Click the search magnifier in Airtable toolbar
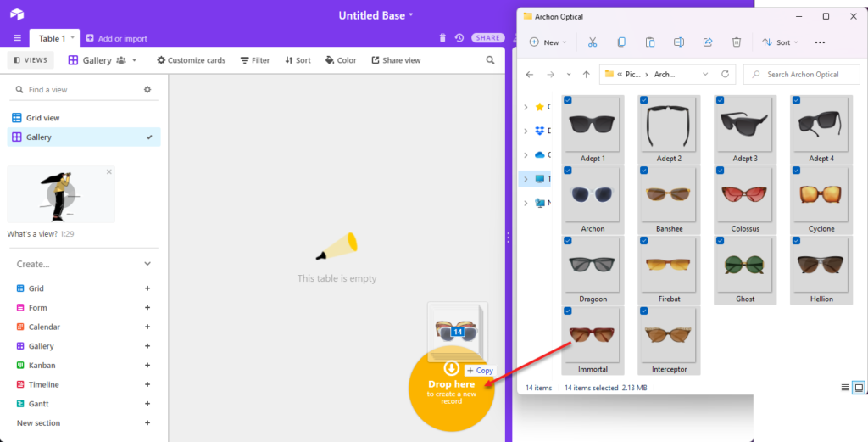 490,60
